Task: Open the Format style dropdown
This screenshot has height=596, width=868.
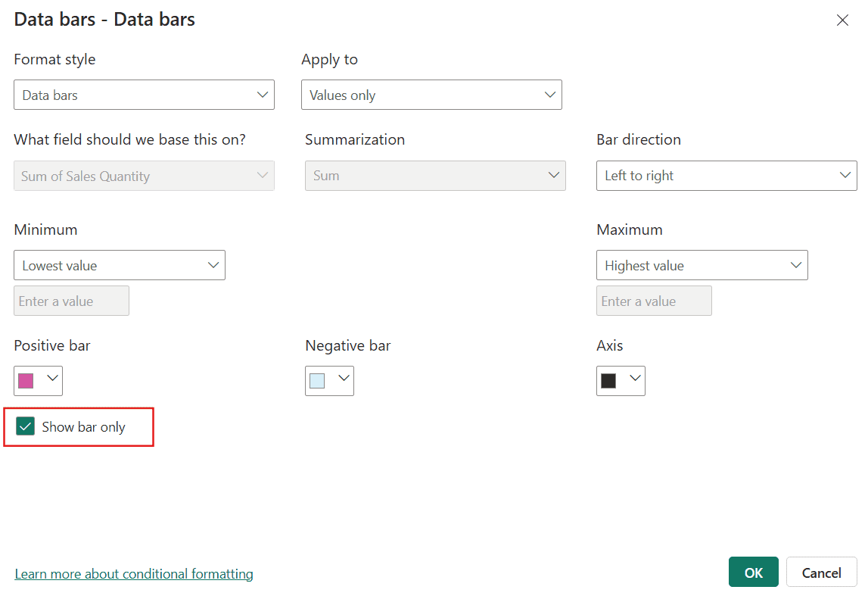Action: (144, 95)
